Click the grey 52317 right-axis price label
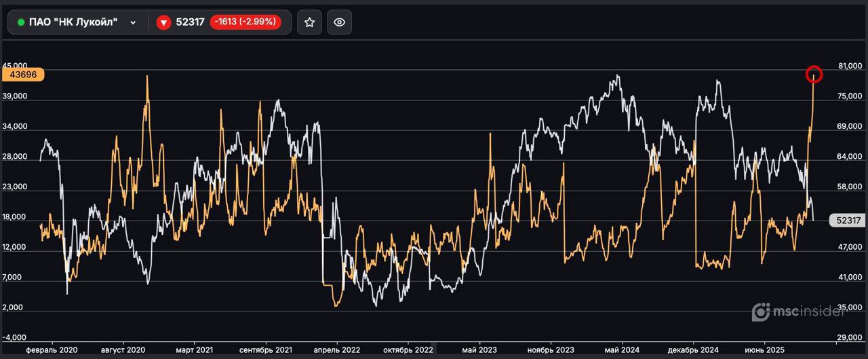 pyautogui.click(x=848, y=221)
